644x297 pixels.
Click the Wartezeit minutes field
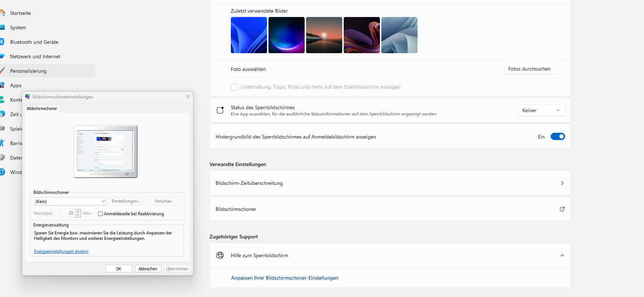(x=67, y=213)
